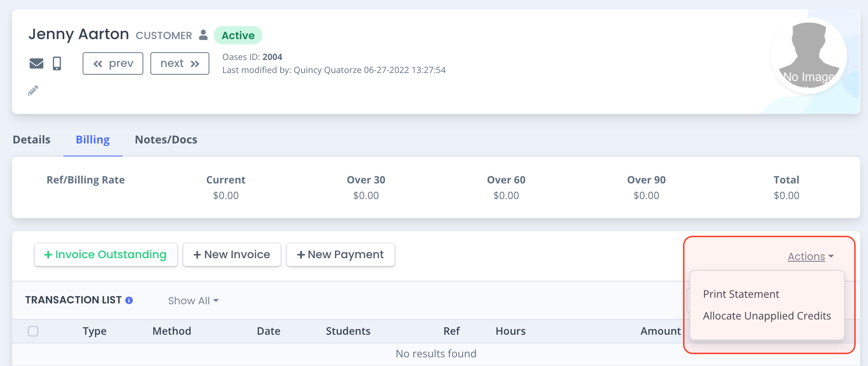
Task: Click the Active status badge
Action: [x=238, y=35]
